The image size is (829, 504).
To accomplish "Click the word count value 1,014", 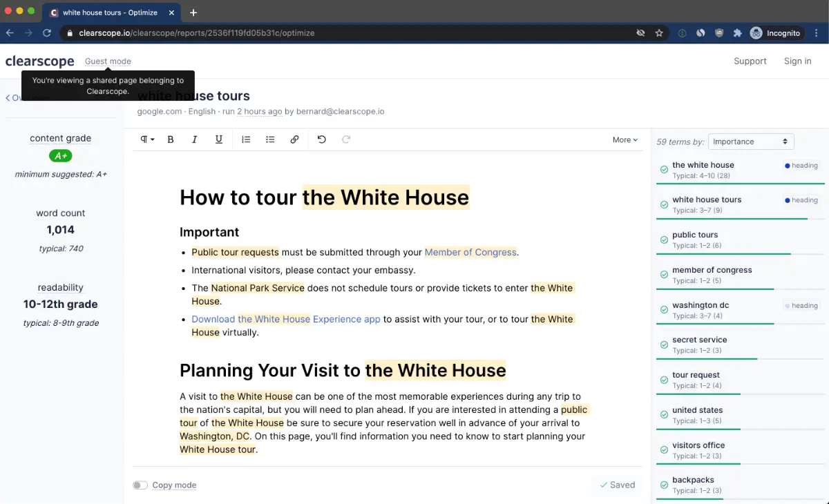I will tap(61, 230).
